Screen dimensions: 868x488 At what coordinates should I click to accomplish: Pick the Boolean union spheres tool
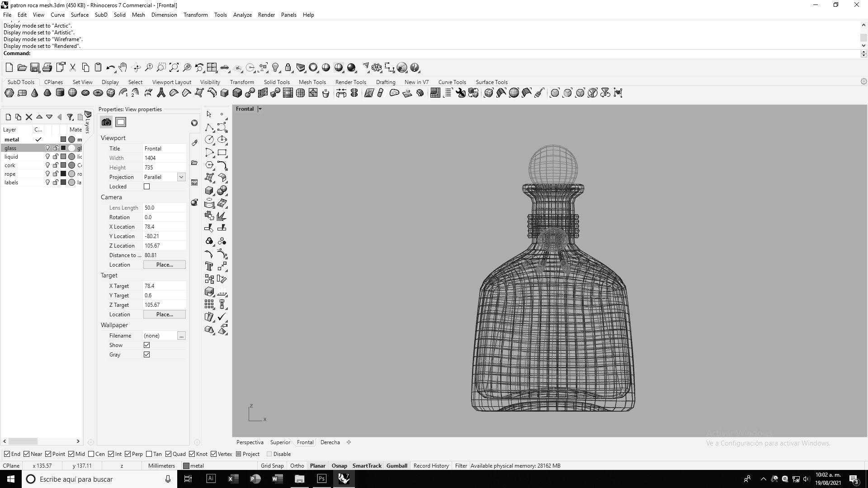(x=222, y=190)
